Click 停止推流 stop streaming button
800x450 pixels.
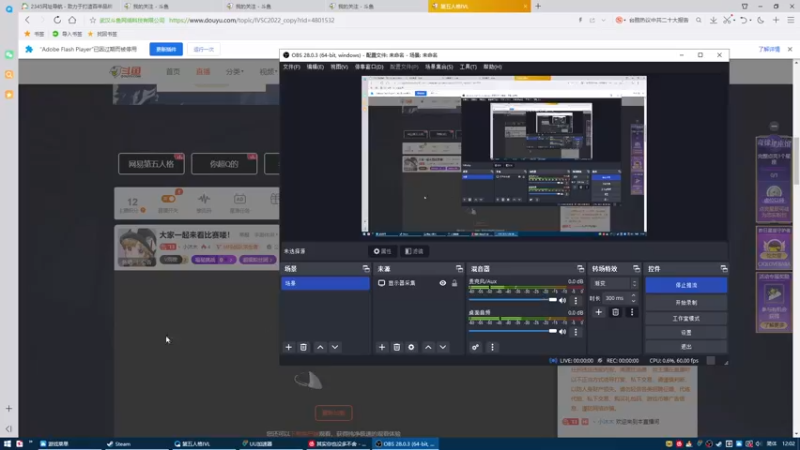pos(686,285)
